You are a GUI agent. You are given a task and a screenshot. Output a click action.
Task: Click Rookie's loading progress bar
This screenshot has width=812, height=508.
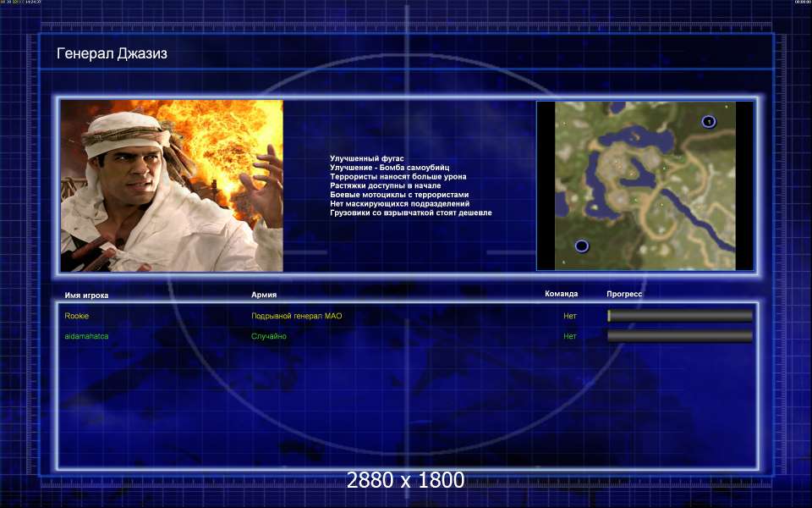pos(680,316)
